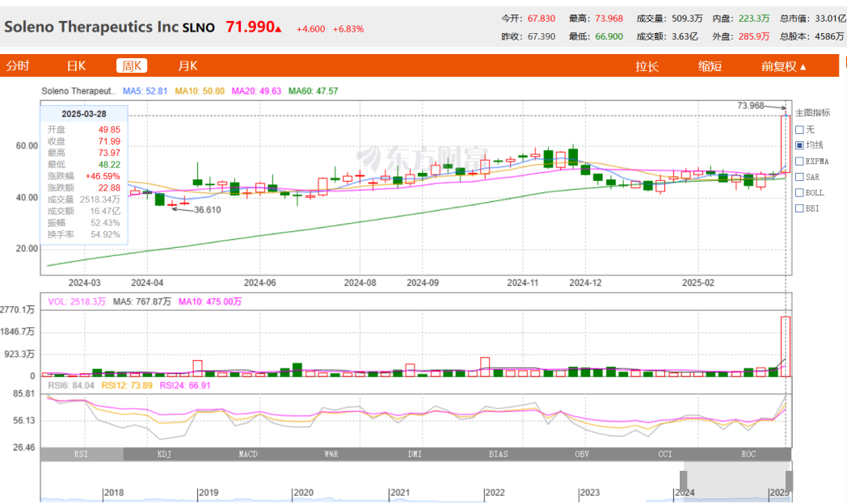Click the tall red volume bar for the latest week
Viewport: 847px width, 504px height.
(x=786, y=346)
